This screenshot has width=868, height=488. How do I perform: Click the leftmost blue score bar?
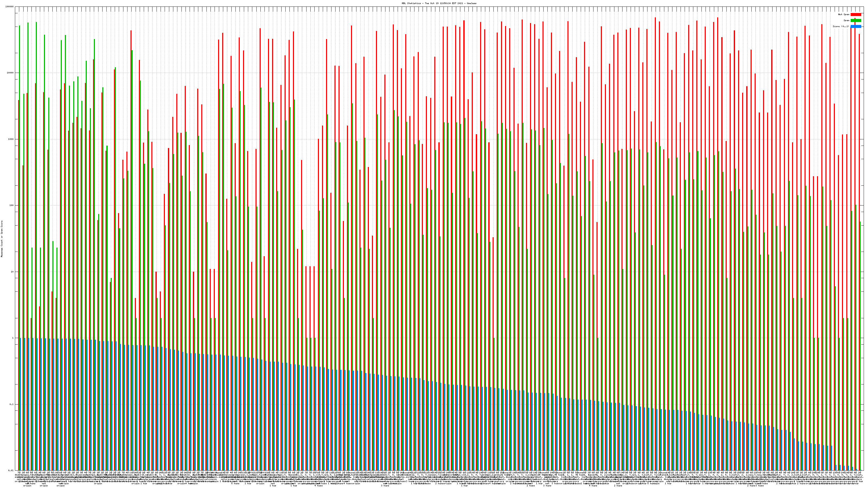(21, 404)
